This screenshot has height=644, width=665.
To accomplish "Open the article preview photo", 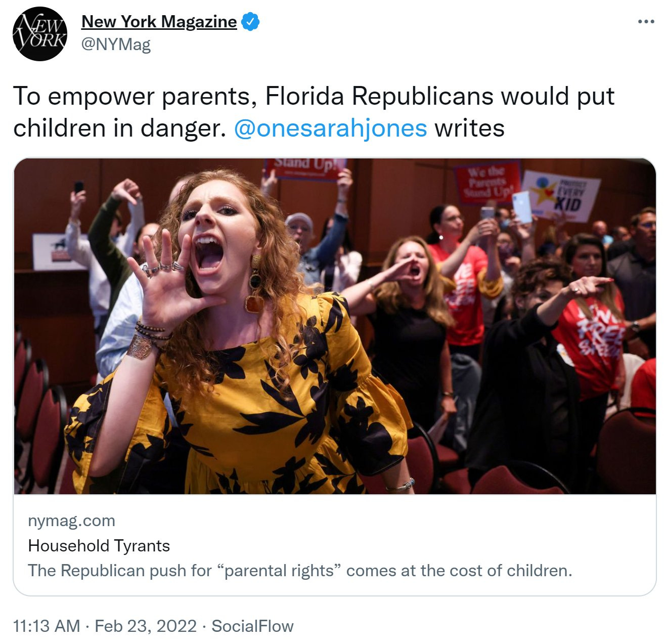I will tap(334, 326).
